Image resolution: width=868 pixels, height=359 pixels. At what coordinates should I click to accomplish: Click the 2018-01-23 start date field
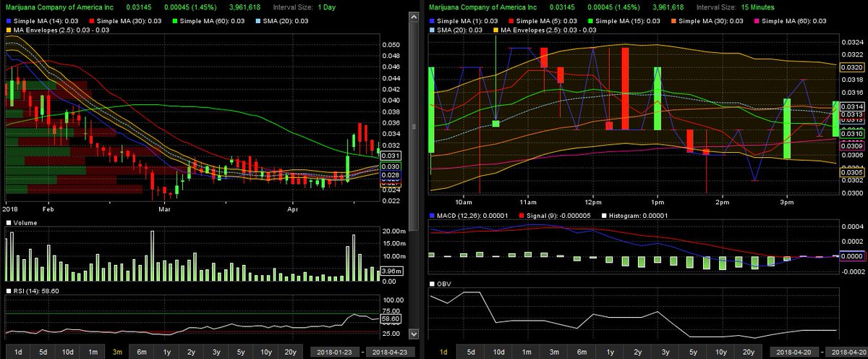tap(335, 352)
